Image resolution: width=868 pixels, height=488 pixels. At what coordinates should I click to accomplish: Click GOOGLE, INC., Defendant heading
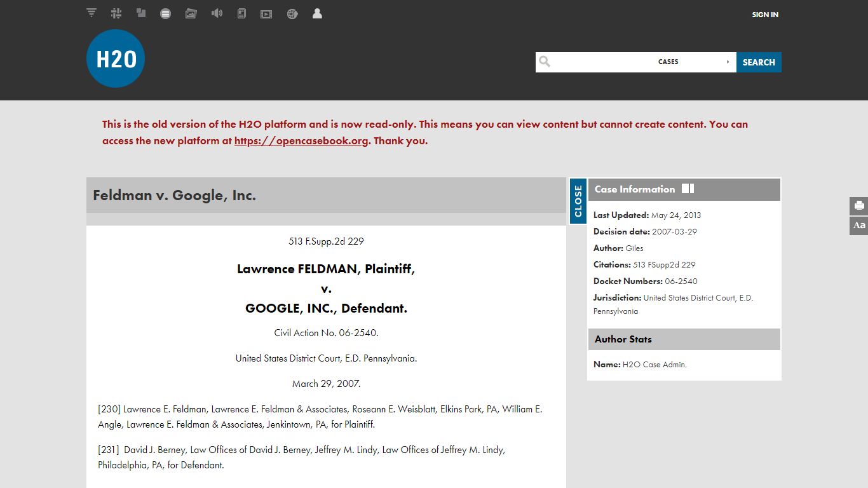(x=326, y=308)
